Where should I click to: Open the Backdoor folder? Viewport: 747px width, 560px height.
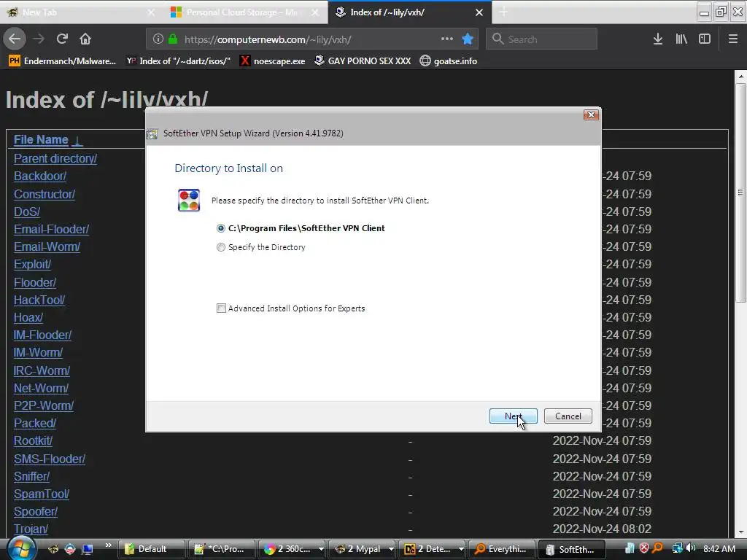40,176
